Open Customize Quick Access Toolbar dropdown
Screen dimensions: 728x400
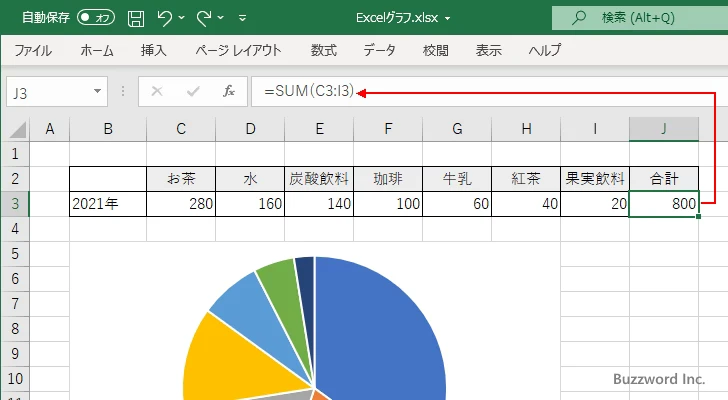(242, 18)
